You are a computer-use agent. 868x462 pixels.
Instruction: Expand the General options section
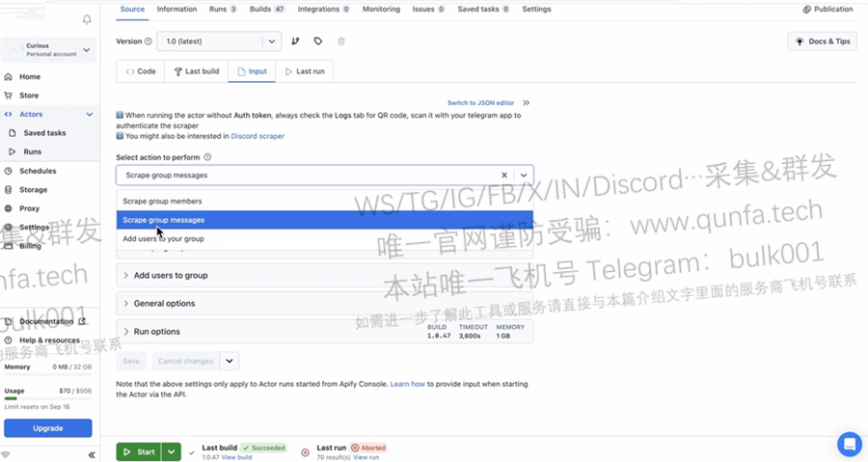point(324,303)
